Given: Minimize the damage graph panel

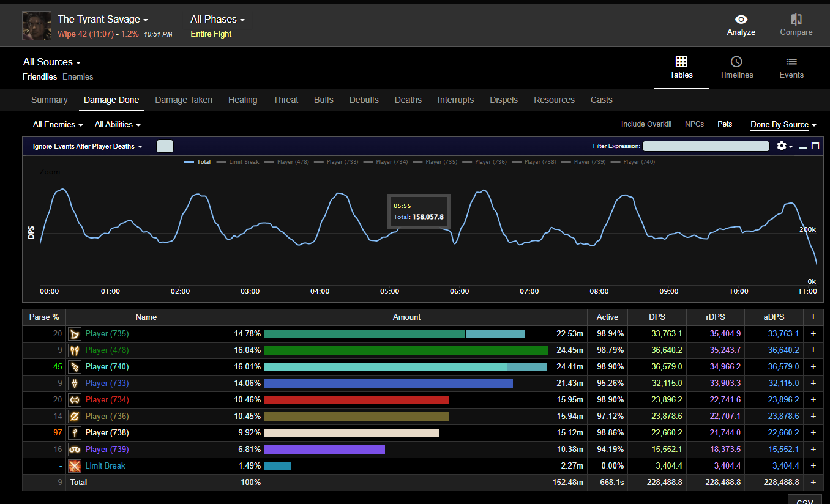Looking at the screenshot, I should 803,148.
